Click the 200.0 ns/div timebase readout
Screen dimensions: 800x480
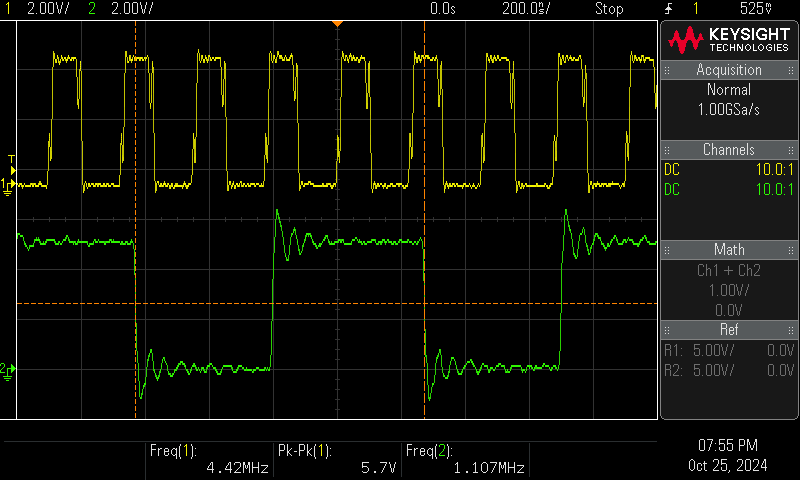pyautogui.click(x=526, y=8)
